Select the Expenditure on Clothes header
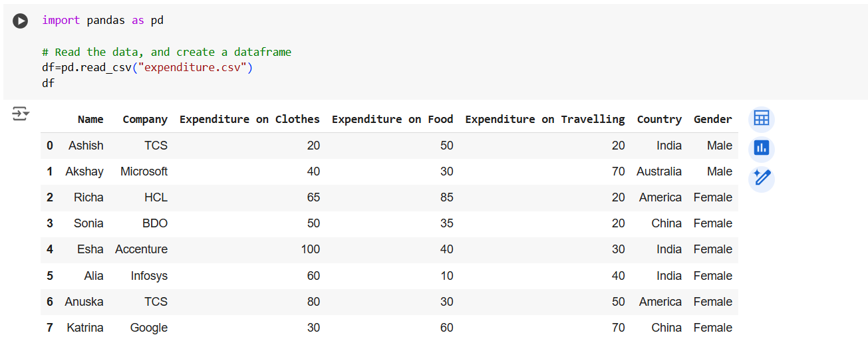Viewport: 868px width, 343px height. click(x=249, y=120)
